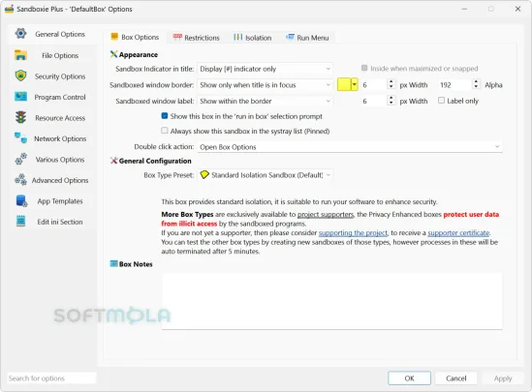Screen dimensions: 532x392
Task: Click inside the Box Notes text area
Action: (x=331, y=301)
